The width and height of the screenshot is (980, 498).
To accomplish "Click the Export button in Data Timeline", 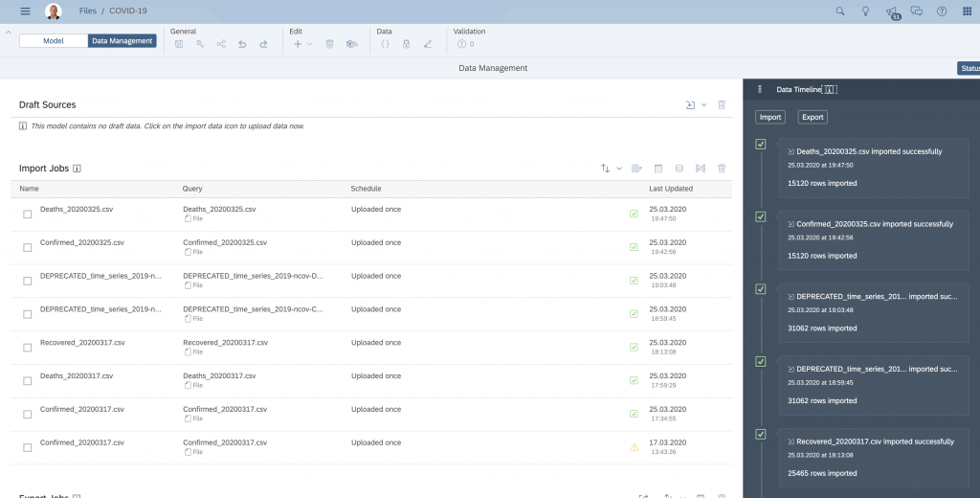I will click(813, 117).
